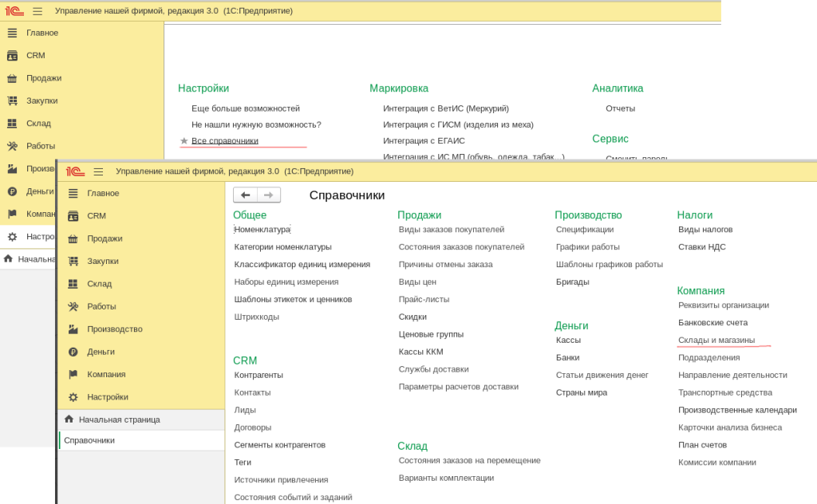
Task: Click Продажи basket icon in back window sidebar
Action: pos(13,78)
